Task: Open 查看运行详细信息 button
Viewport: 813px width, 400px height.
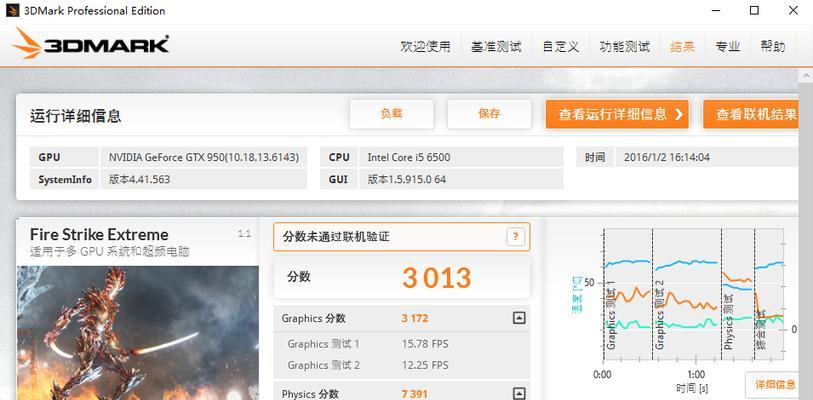Action: point(617,114)
